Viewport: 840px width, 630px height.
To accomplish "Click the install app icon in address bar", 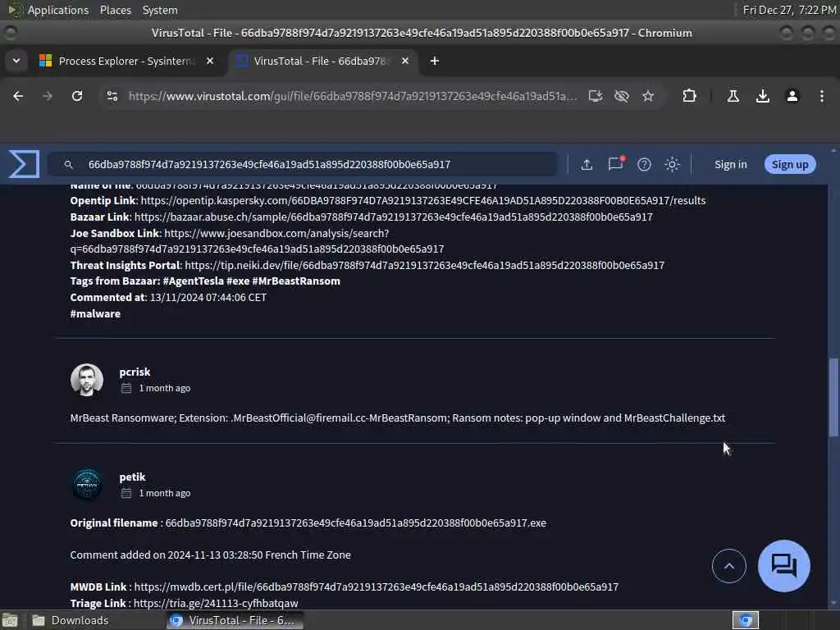I will coord(596,96).
